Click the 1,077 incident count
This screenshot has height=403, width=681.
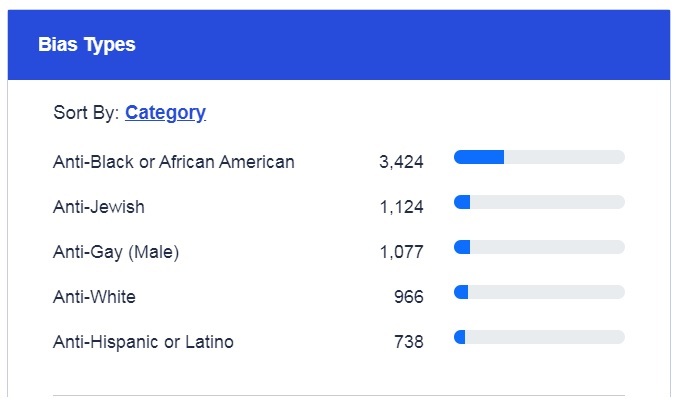click(401, 252)
